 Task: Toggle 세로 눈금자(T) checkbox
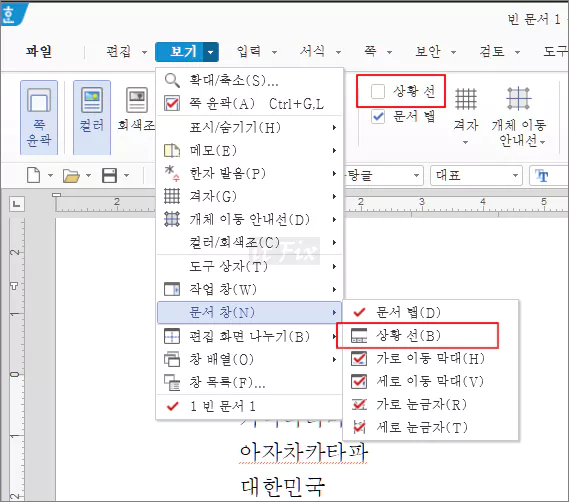click(359, 427)
